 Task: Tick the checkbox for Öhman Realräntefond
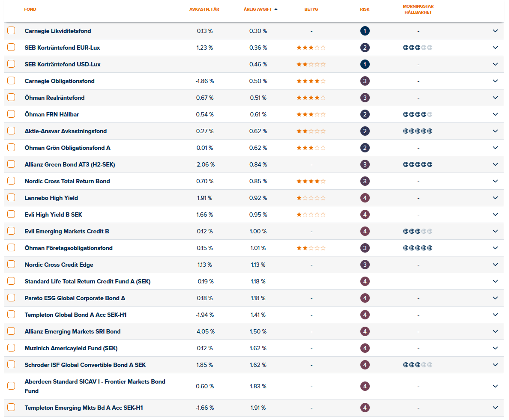(11, 98)
